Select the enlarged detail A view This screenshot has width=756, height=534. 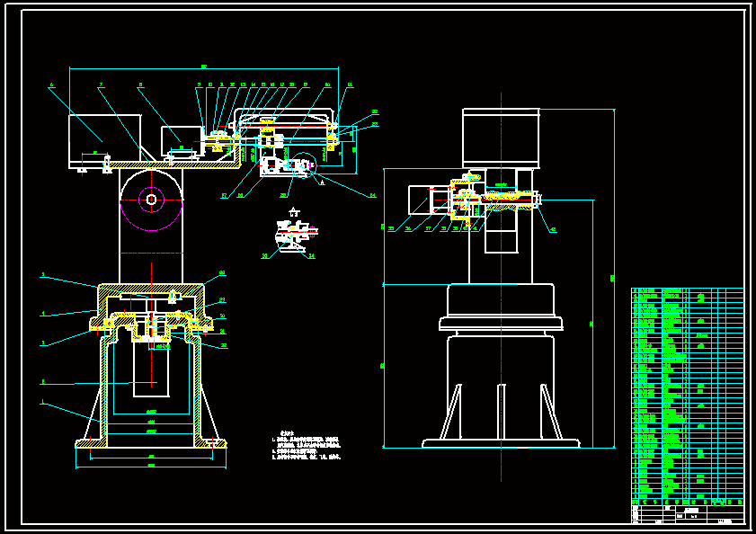click(x=295, y=236)
